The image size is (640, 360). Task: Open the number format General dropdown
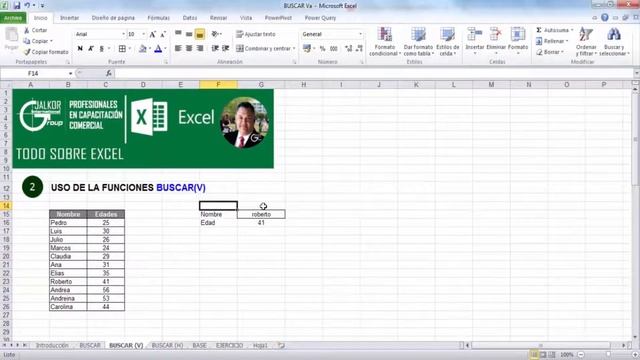click(360, 34)
